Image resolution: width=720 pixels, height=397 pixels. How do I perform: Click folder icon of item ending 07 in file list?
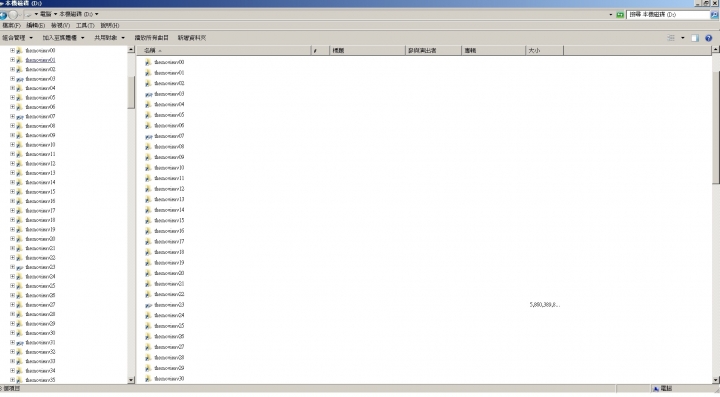[148, 136]
